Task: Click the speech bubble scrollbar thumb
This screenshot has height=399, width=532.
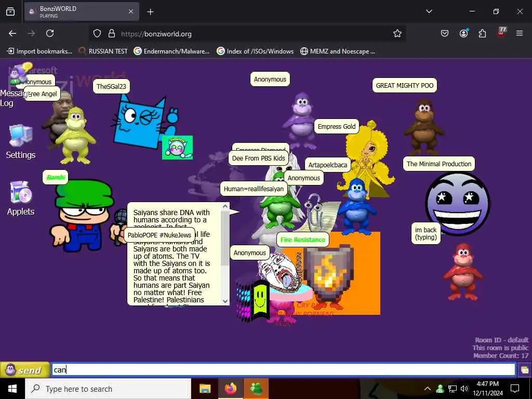Action: pos(225,237)
